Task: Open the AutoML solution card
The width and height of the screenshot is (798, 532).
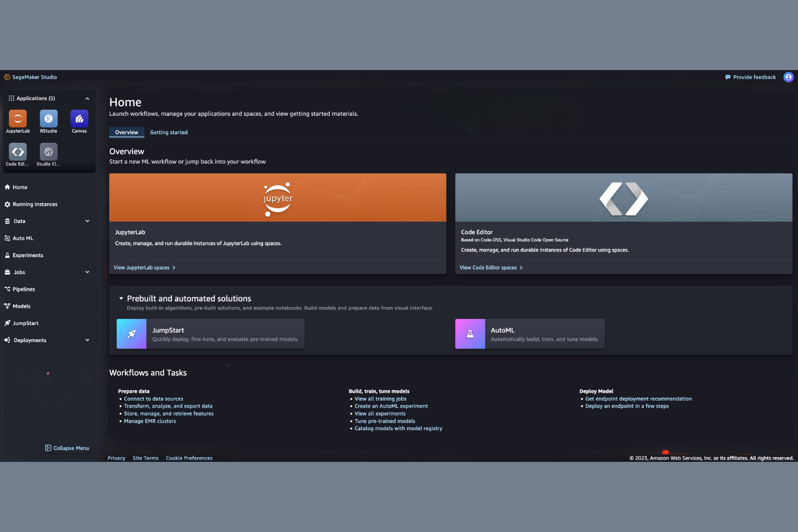Action: [x=530, y=334]
